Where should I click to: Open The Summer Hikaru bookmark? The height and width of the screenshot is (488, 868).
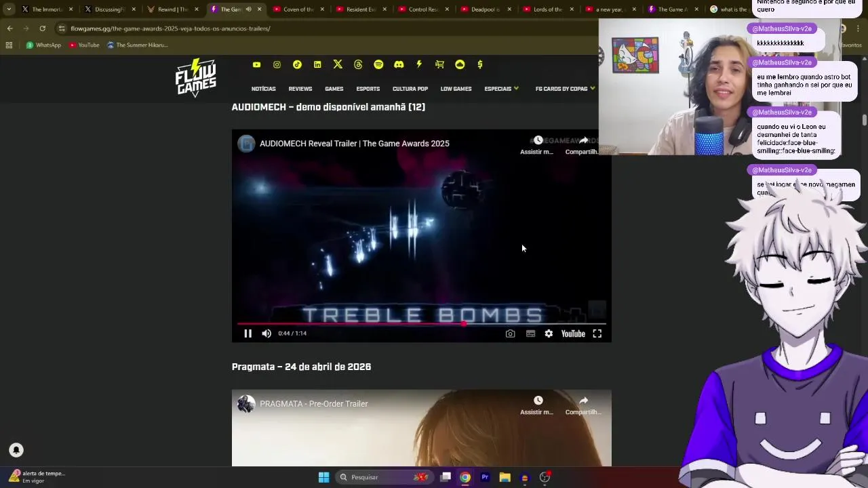click(x=138, y=45)
